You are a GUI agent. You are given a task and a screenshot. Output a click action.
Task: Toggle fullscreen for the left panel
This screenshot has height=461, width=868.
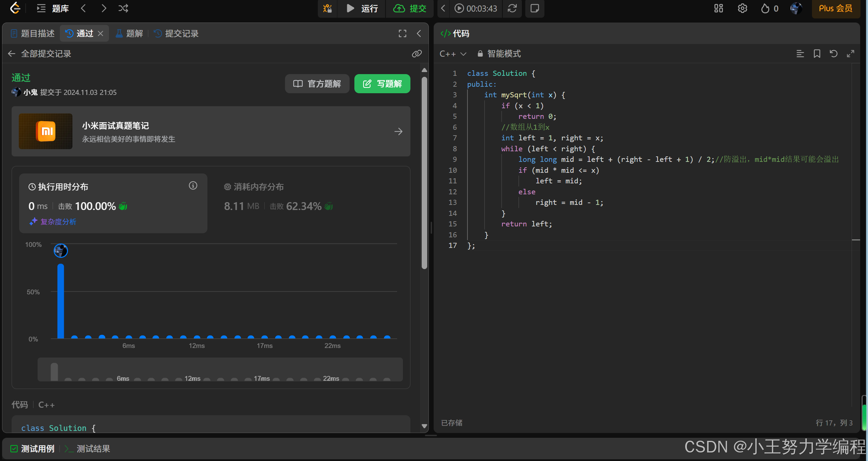click(x=403, y=33)
